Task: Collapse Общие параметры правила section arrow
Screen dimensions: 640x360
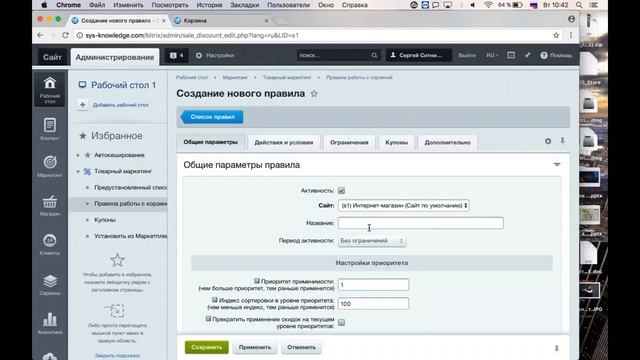Action: click(x=557, y=164)
